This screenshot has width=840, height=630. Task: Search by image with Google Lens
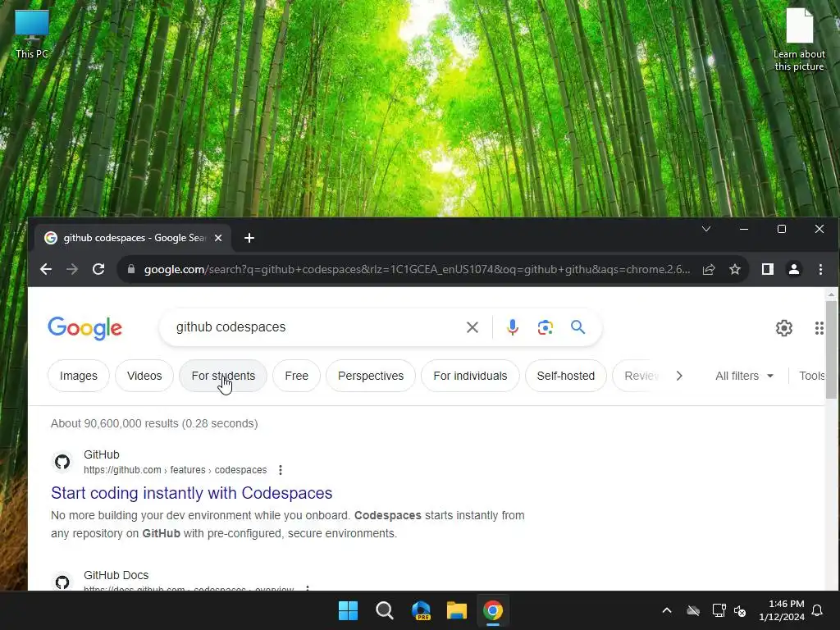pyautogui.click(x=545, y=327)
